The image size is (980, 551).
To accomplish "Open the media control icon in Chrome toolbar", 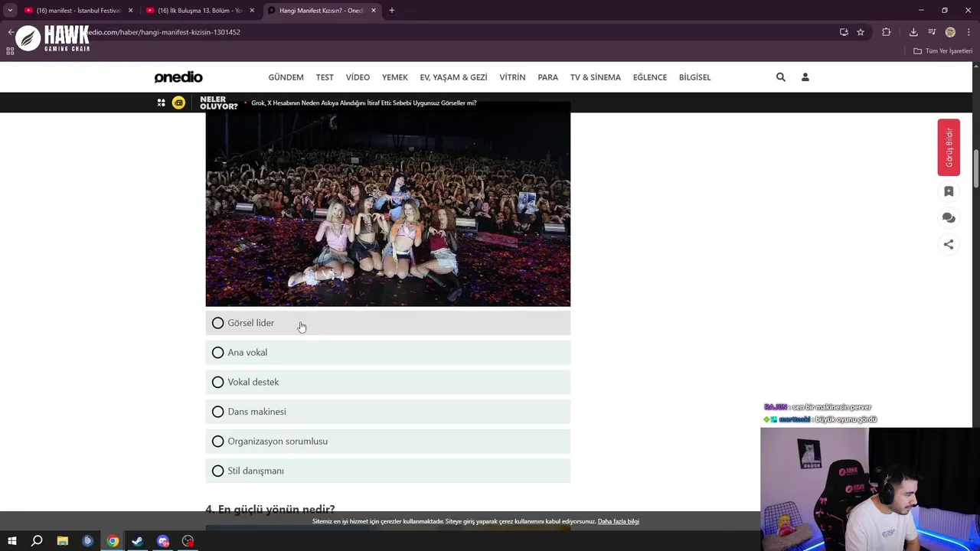I will pyautogui.click(x=932, y=32).
